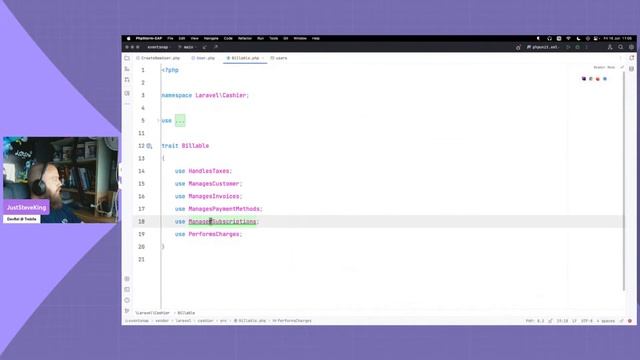The height and width of the screenshot is (360, 640).
Task: Click ManagesSubscriptions trait name
Action: (x=222, y=222)
